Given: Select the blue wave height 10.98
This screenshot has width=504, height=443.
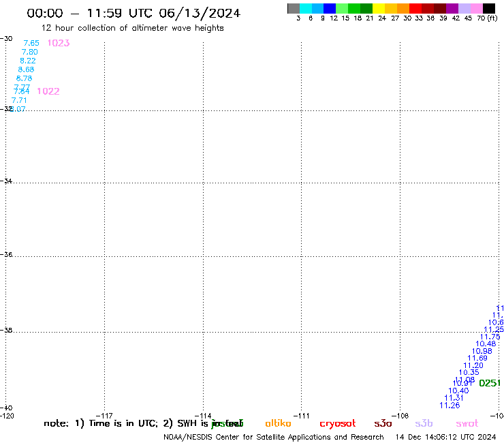Looking at the screenshot, I should coord(482,351).
